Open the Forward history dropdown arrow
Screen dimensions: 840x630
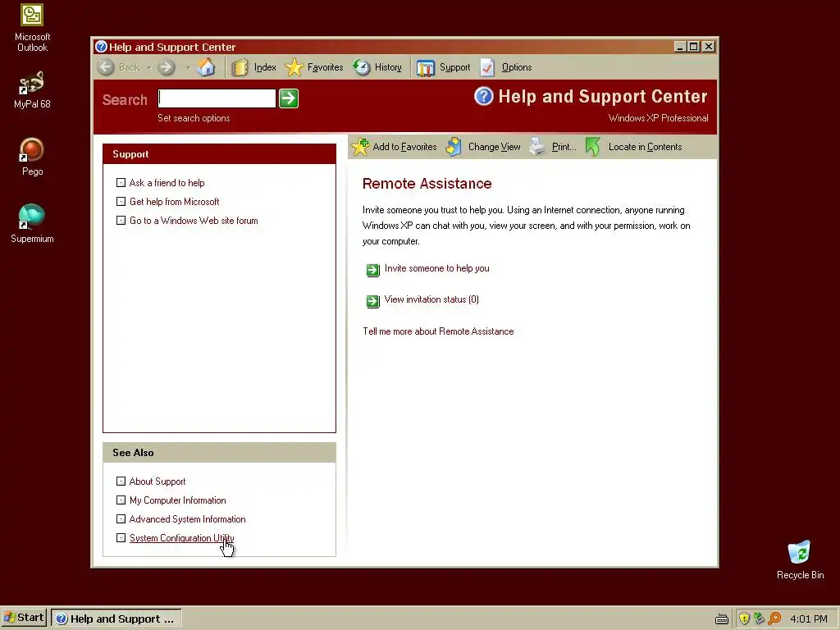[188, 68]
